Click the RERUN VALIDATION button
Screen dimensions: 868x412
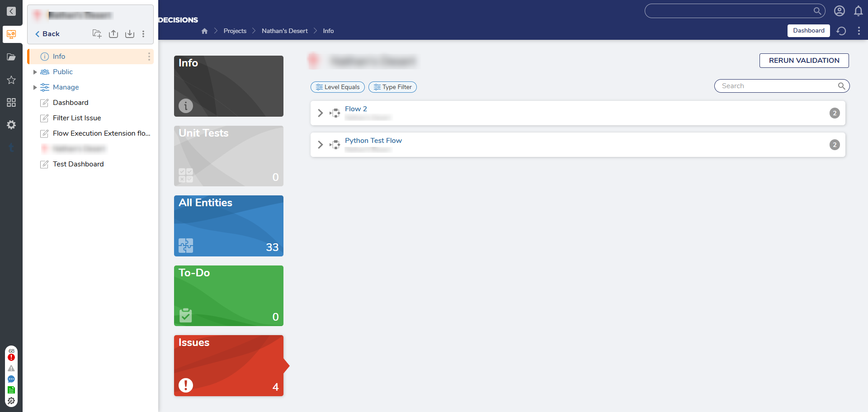(804, 61)
